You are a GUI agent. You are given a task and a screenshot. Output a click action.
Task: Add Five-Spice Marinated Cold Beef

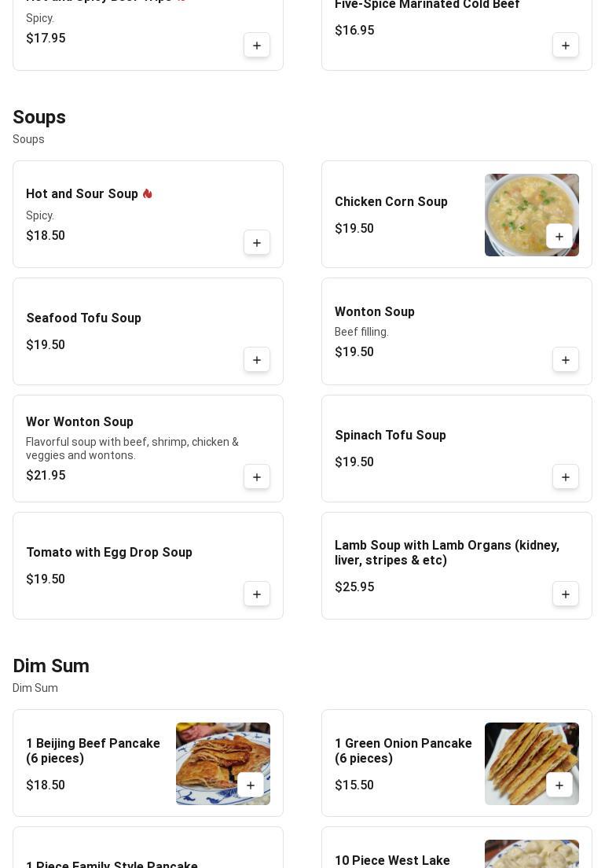pos(565,46)
